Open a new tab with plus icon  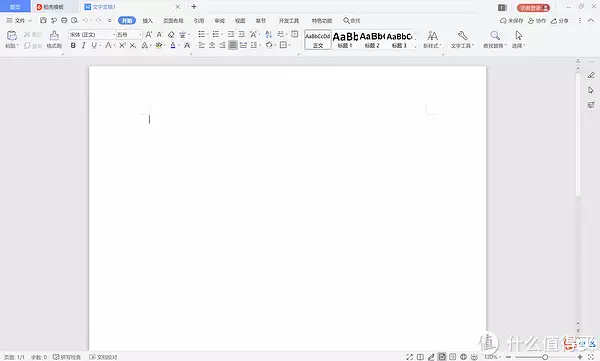(194, 7)
